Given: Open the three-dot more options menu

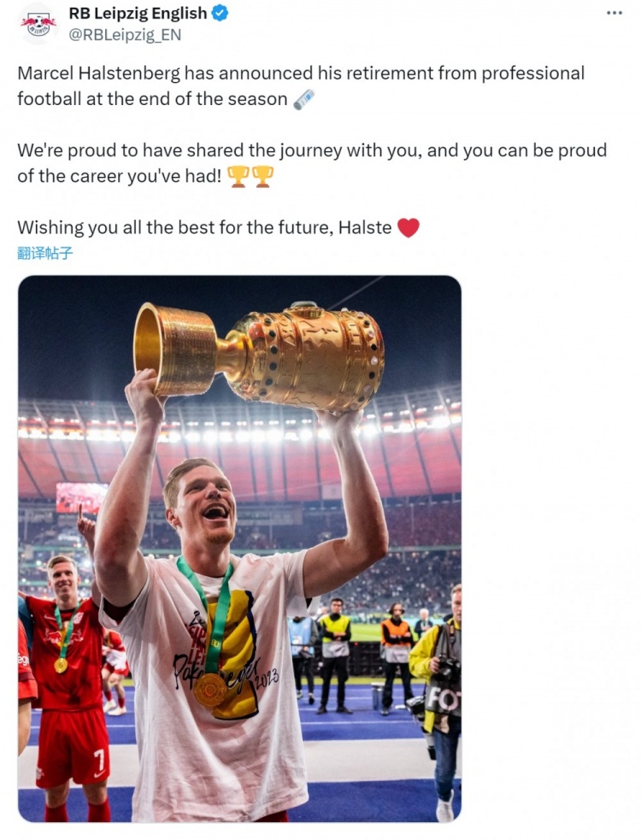Looking at the screenshot, I should 615,13.
